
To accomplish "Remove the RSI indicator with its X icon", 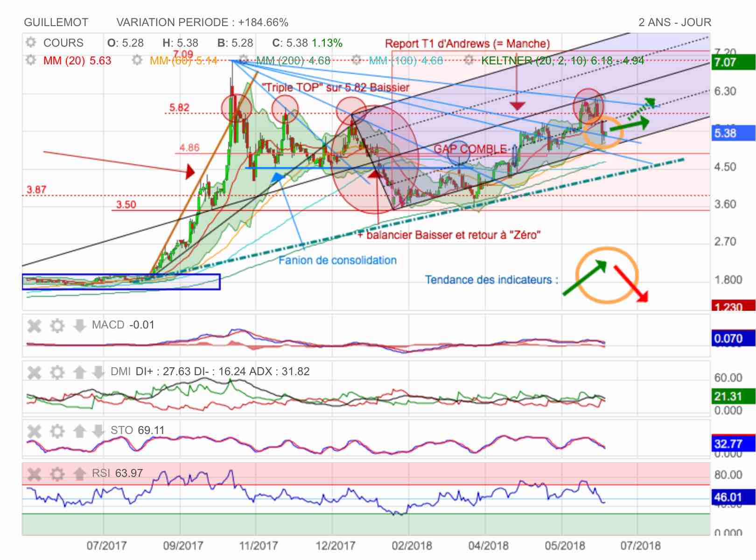I will pos(35,474).
